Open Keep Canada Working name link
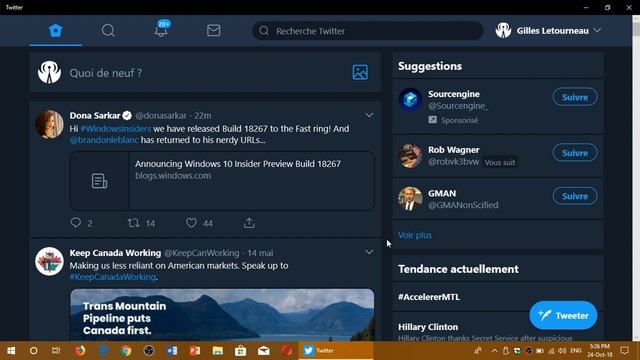Viewport: 640px width, 360px height. point(115,253)
